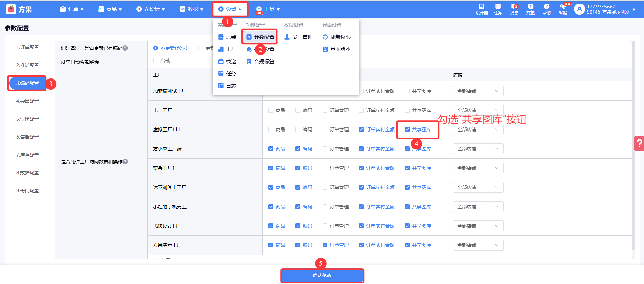Open 界面版本 from the menu
The image size is (644, 284).
coord(337,49)
